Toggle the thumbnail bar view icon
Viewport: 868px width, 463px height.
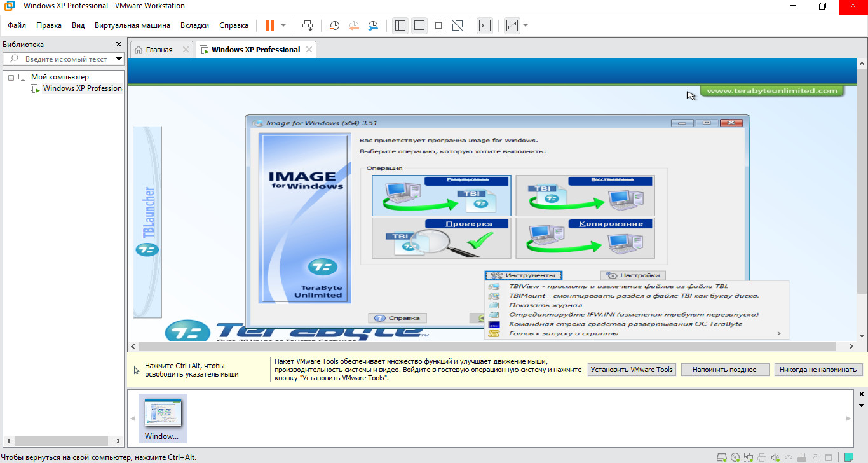(x=419, y=25)
